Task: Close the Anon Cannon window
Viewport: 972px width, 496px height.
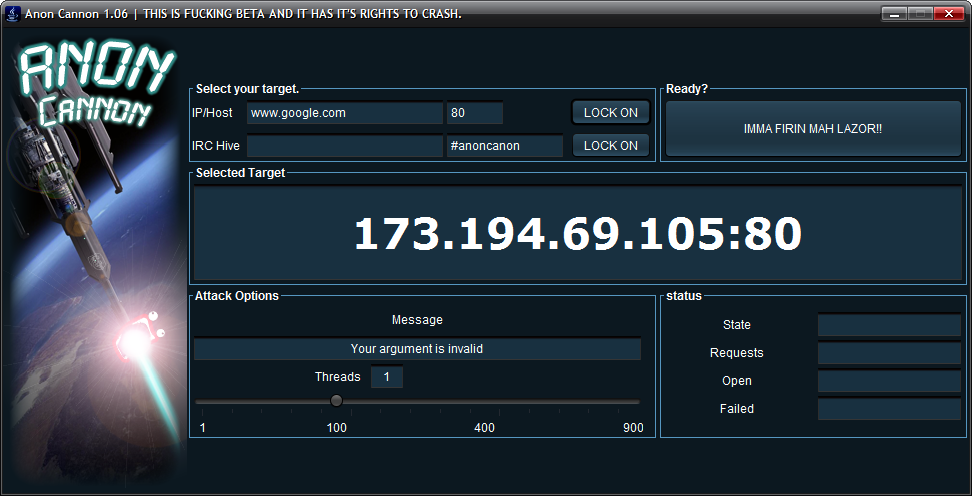Action: pyautogui.click(x=948, y=13)
